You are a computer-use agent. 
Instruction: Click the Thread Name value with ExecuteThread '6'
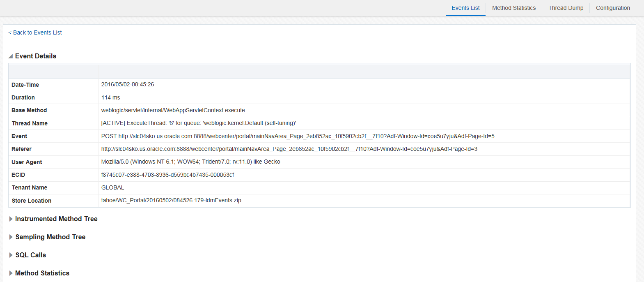tap(199, 123)
